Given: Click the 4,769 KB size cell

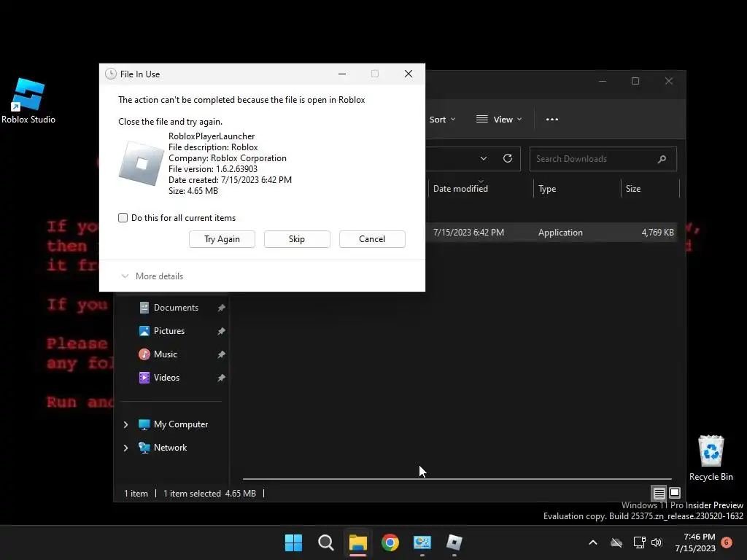Looking at the screenshot, I should (657, 233).
